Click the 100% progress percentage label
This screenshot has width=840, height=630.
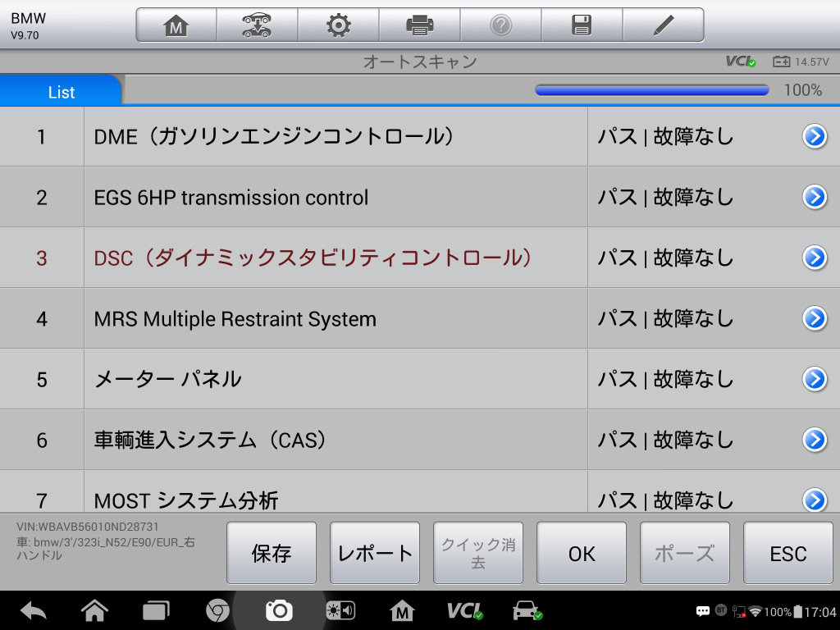pyautogui.click(x=802, y=90)
